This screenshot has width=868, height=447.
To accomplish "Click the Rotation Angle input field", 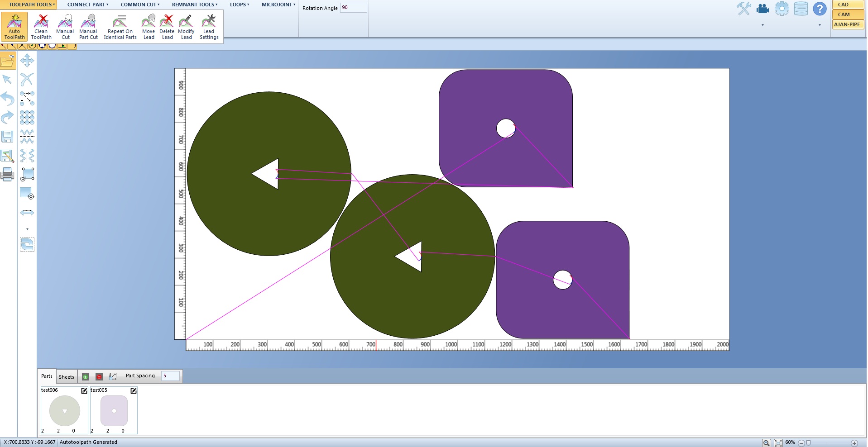I will tap(353, 8).
